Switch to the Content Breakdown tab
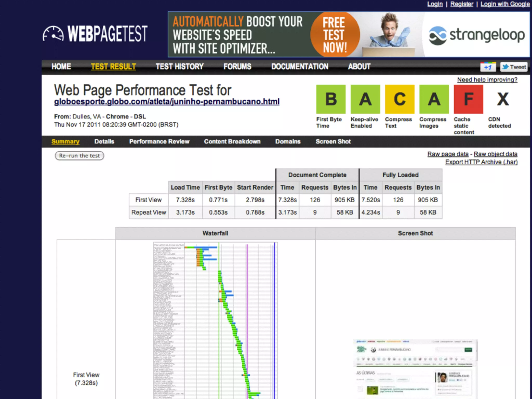The height and width of the screenshot is (399, 532). click(x=232, y=142)
